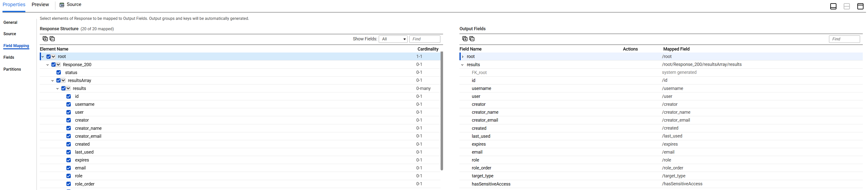Go to the General section
Image resolution: width=868 pixels, height=190 pixels.
coord(10,23)
